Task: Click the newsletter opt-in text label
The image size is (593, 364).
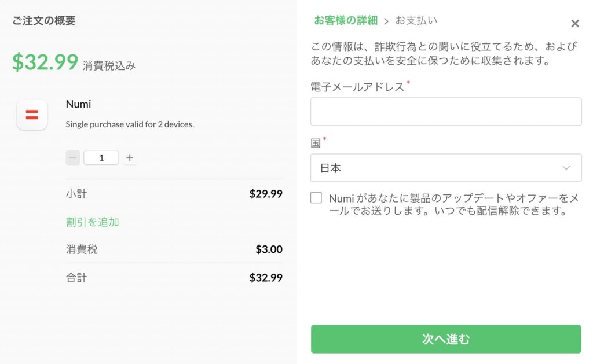Action: [454, 204]
